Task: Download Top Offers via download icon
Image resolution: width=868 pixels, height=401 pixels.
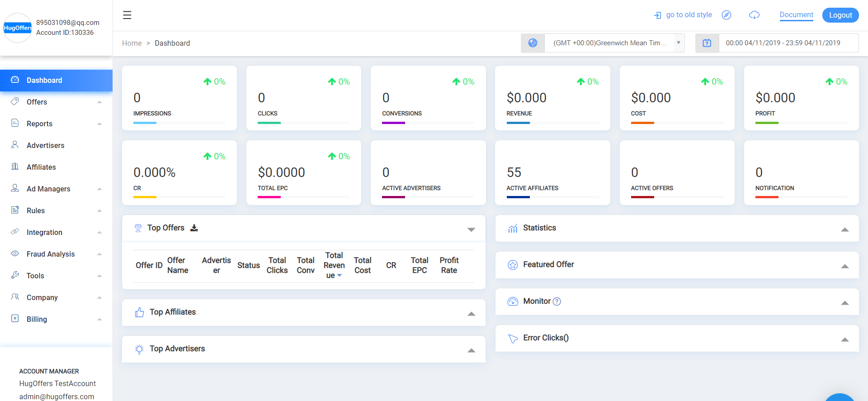Action: [194, 228]
